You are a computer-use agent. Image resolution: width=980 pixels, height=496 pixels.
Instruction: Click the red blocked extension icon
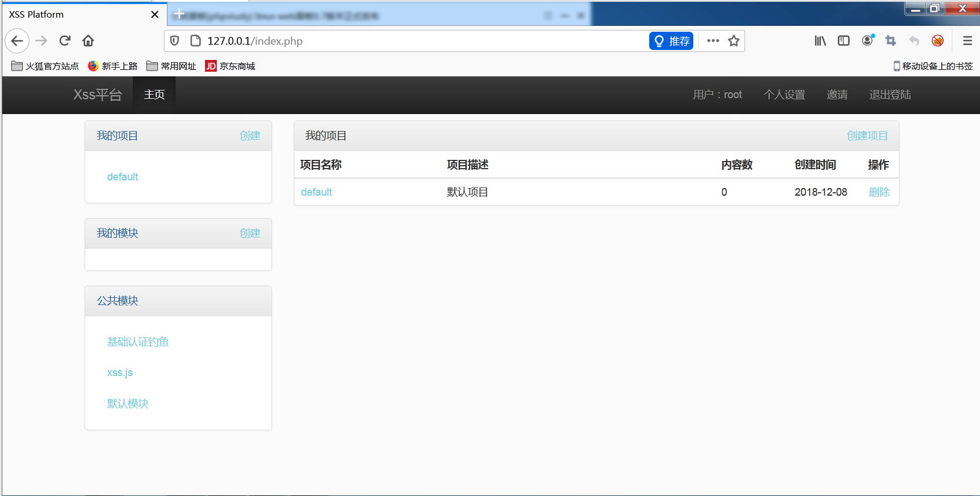[x=938, y=41]
